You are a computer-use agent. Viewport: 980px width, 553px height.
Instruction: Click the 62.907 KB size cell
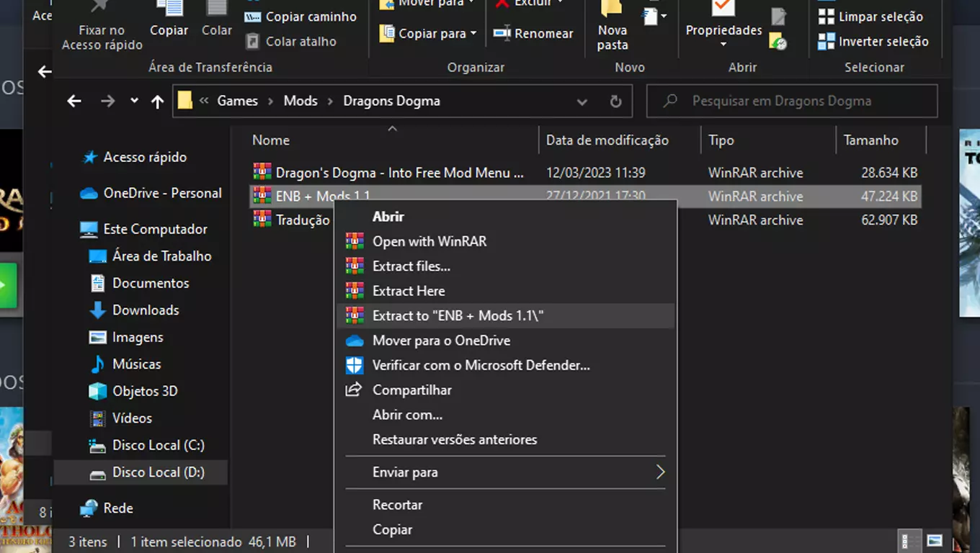(889, 220)
